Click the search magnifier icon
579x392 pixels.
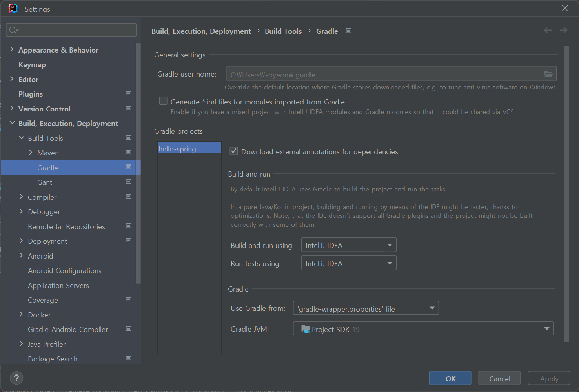[13, 30]
